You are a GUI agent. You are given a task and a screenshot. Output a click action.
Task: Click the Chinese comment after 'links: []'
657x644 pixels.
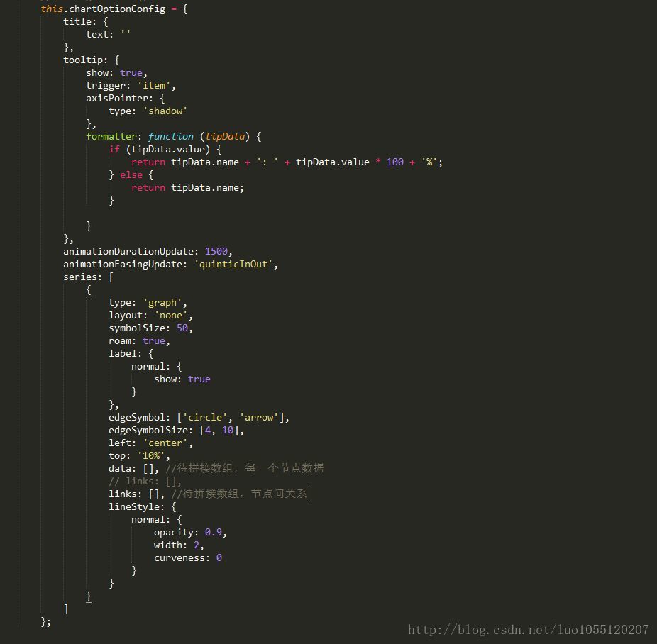click(x=239, y=494)
